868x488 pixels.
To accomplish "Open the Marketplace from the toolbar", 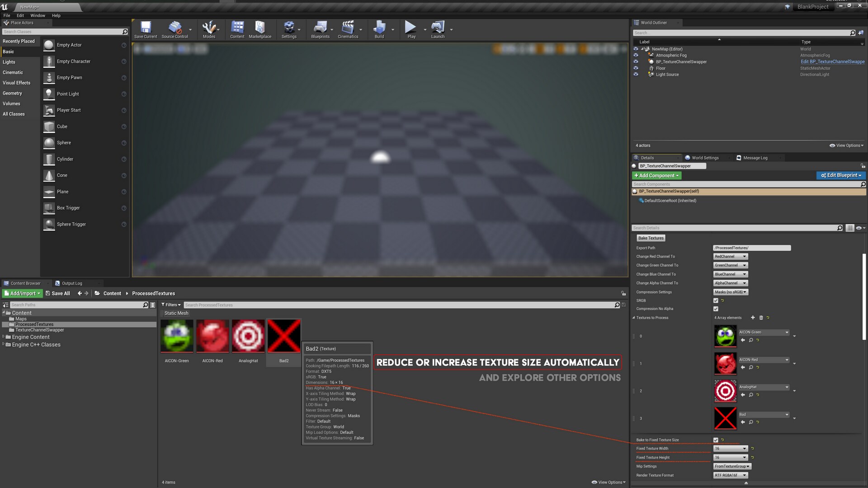I will point(260,28).
